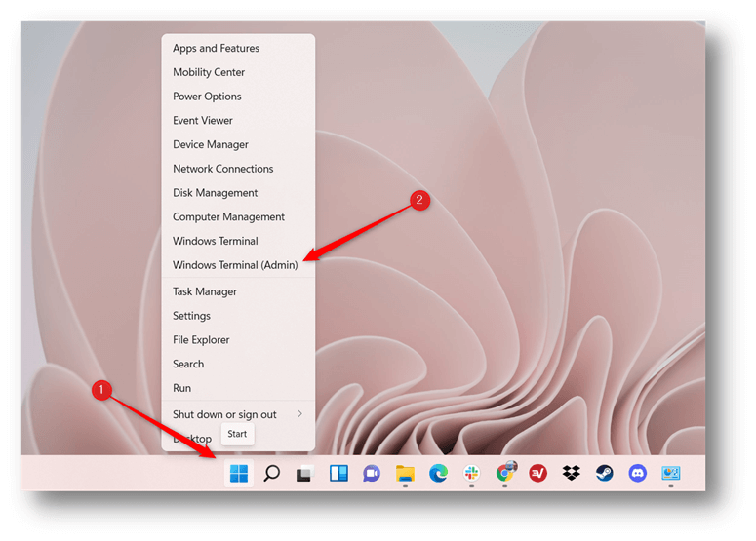Open Slack from the taskbar
This screenshot has width=756, height=541.
pyautogui.click(x=471, y=473)
